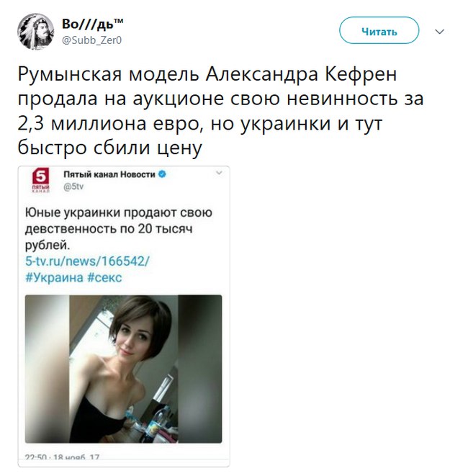Open the #Украина hashtag
Image resolution: width=468 pixels, height=476 pixels.
[x=54, y=277]
